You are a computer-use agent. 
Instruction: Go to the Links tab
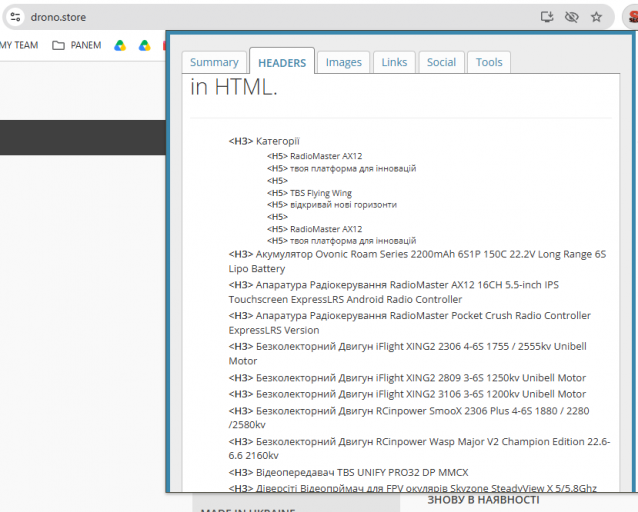pyautogui.click(x=394, y=62)
